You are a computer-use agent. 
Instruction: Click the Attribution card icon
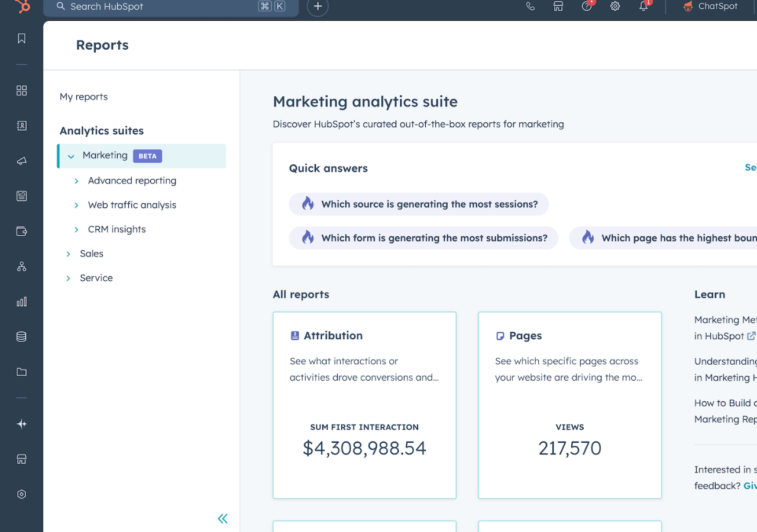click(x=295, y=336)
